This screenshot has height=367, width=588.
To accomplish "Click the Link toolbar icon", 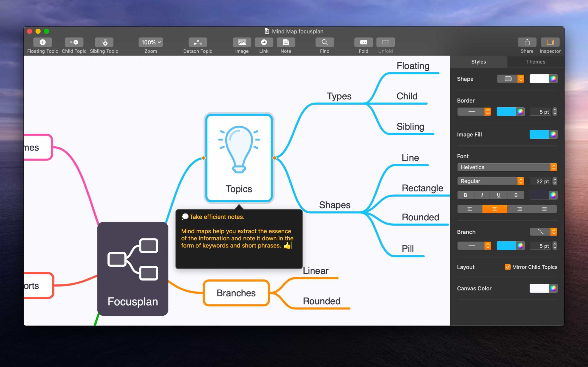I will coord(264,42).
